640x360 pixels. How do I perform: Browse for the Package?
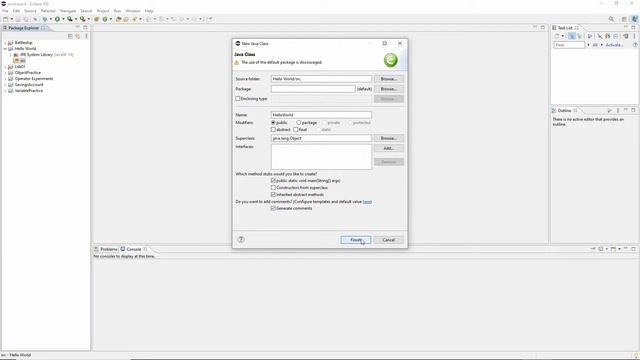[389, 89]
